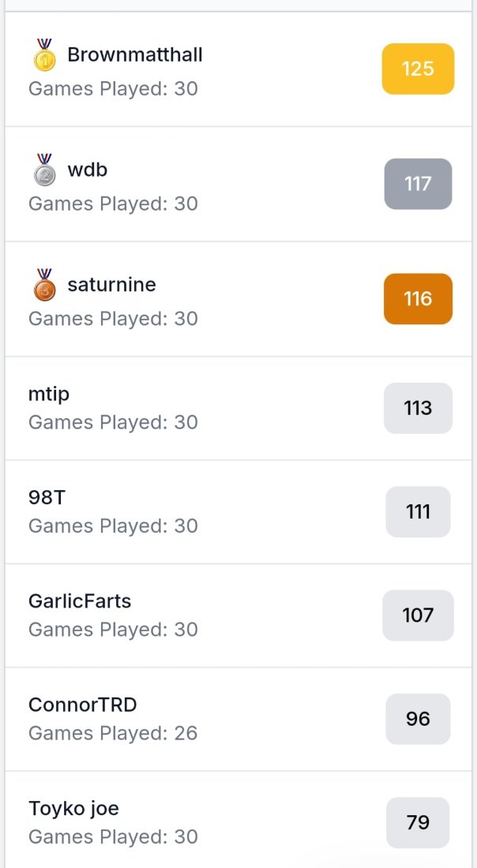Select the gray 117 score badge

[418, 184]
